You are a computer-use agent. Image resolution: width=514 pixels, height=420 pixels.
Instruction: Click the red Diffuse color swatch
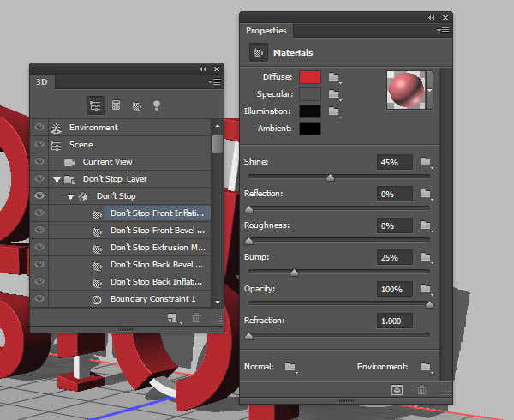pos(310,77)
